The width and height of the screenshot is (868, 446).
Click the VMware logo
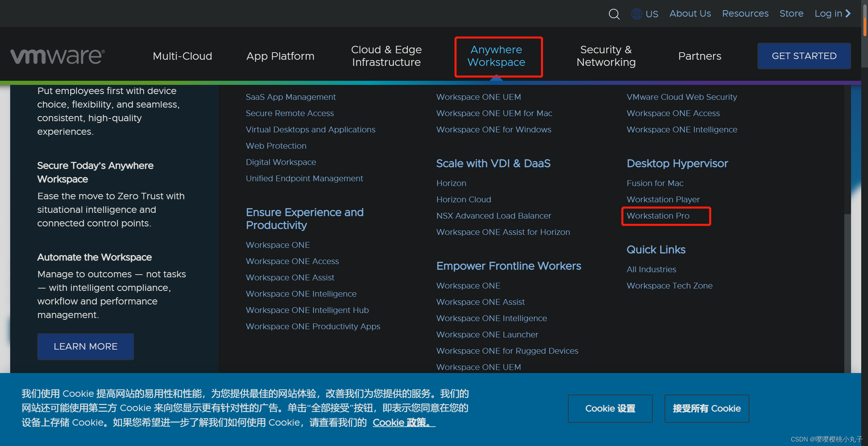tap(58, 56)
